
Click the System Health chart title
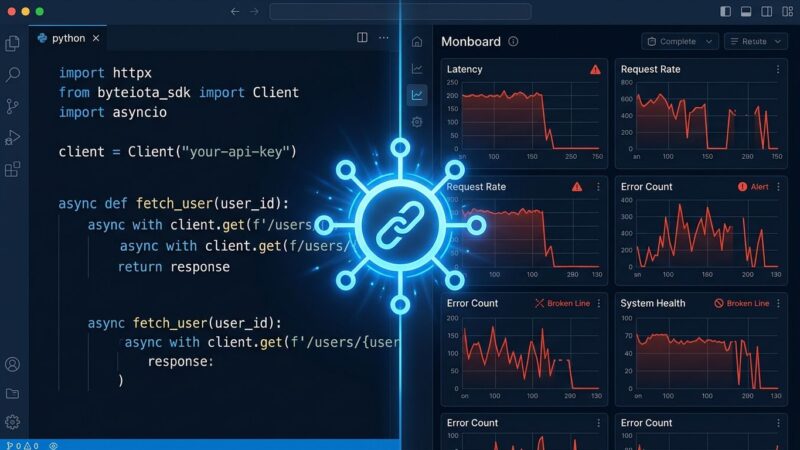pyautogui.click(x=653, y=303)
